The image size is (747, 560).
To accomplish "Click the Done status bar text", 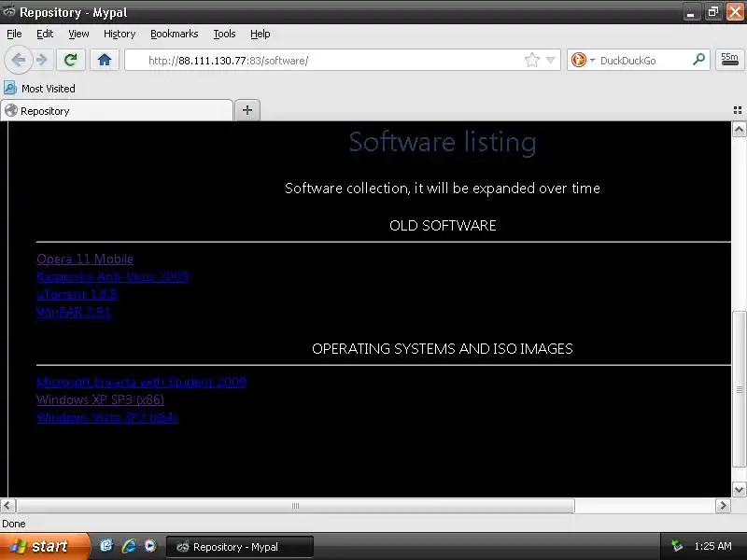I will pyautogui.click(x=14, y=524).
